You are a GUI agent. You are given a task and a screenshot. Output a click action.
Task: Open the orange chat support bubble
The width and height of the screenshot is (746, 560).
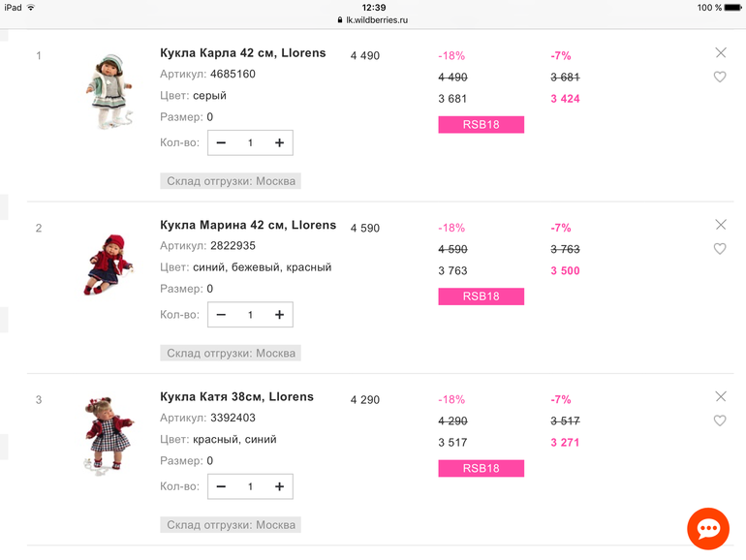(708, 528)
